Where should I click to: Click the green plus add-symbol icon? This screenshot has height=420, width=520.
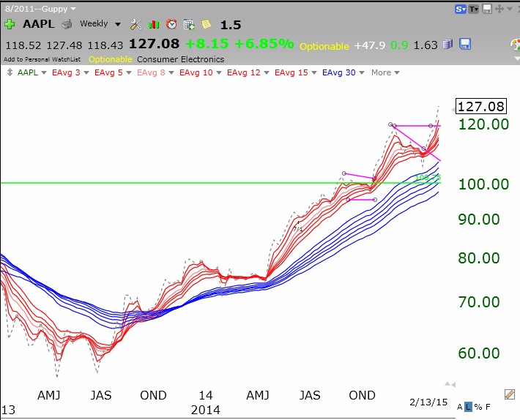click(10, 24)
